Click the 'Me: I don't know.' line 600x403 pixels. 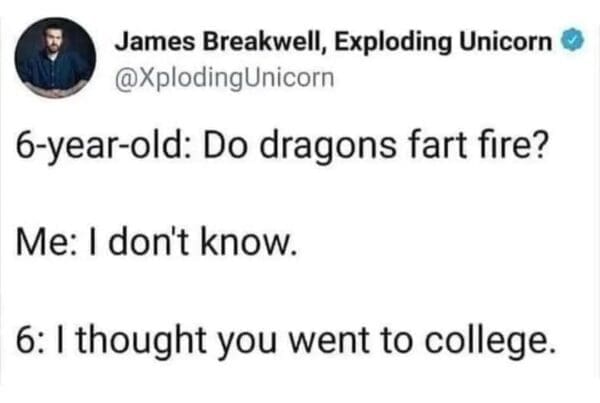pos(157,243)
